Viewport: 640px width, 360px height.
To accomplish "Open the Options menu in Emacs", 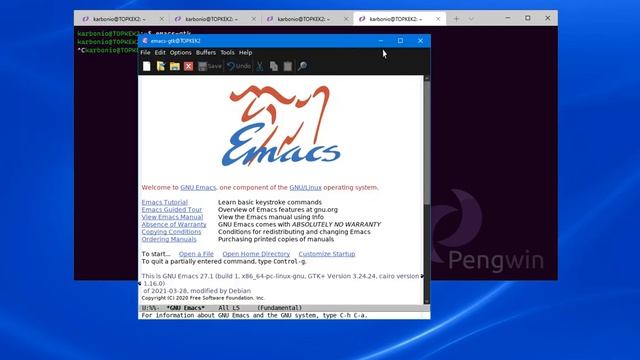I will click(180, 53).
